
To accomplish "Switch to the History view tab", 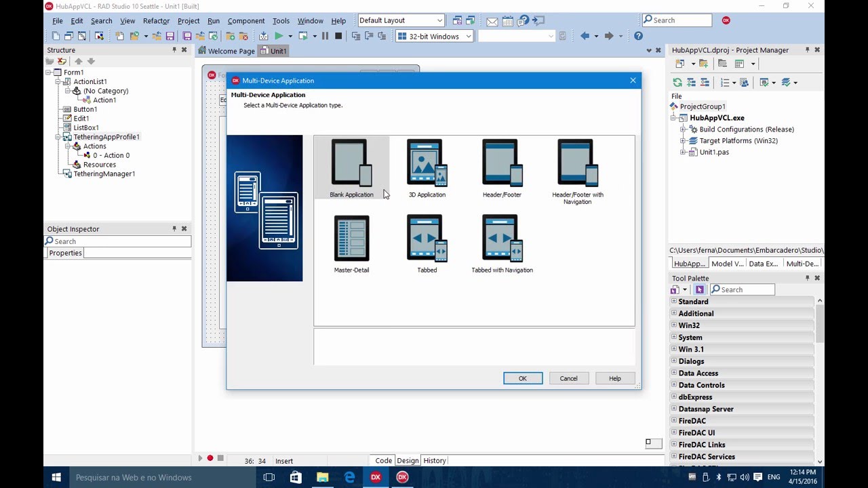I will coord(435,461).
